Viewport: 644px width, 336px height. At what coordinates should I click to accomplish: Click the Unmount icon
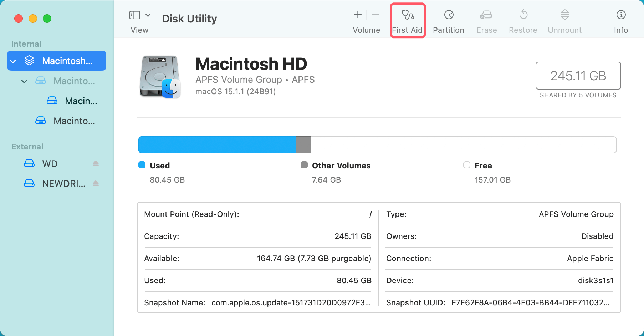click(564, 20)
